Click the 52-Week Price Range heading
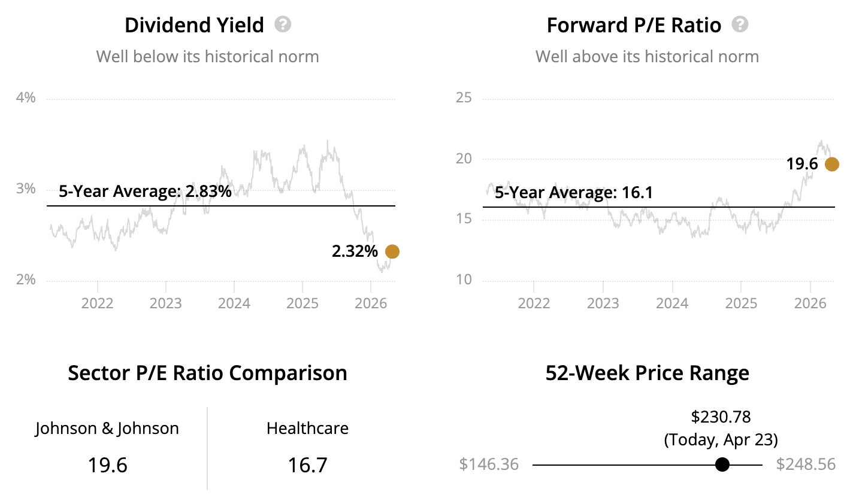Viewport: 847px width, 504px height. pos(647,373)
